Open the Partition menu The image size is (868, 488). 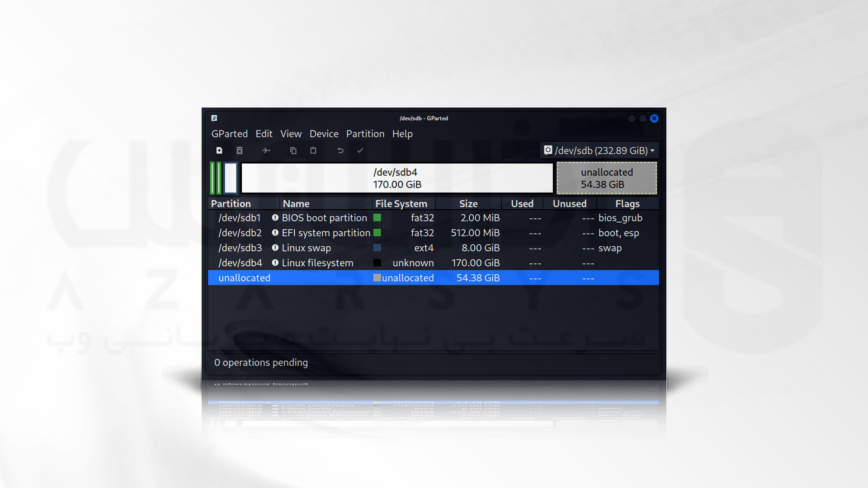(x=365, y=134)
